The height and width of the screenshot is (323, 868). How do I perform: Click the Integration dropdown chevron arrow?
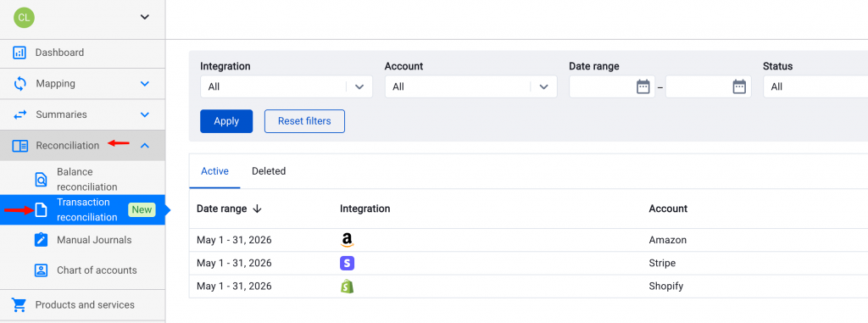359,87
